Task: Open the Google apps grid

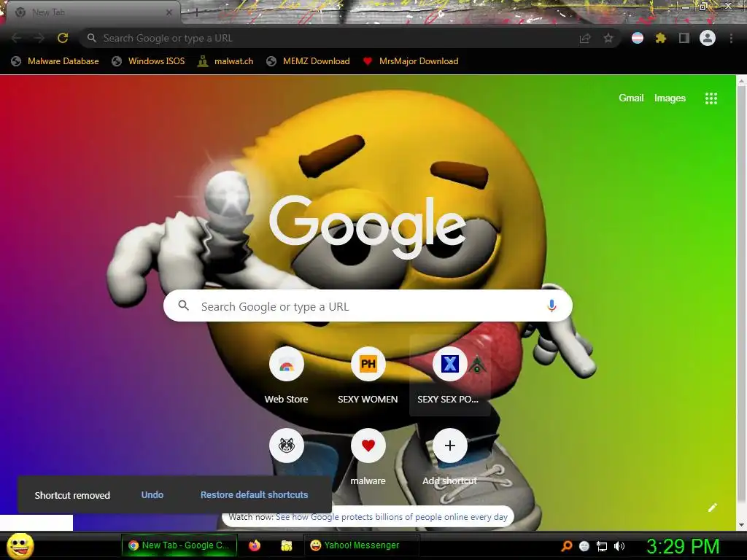Action: pyautogui.click(x=711, y=98)
